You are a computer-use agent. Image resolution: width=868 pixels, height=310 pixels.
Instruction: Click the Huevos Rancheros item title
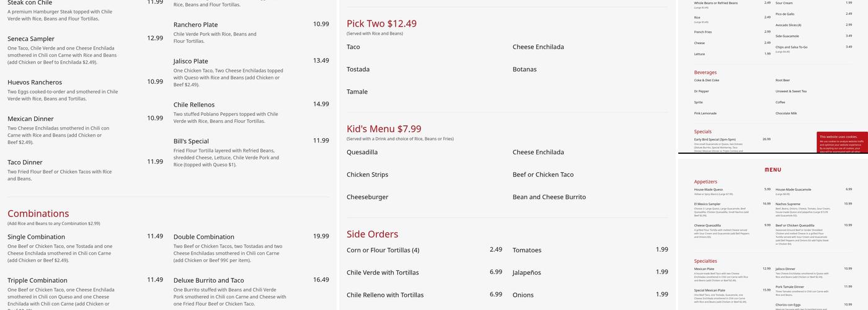click(x=35, y=82)
